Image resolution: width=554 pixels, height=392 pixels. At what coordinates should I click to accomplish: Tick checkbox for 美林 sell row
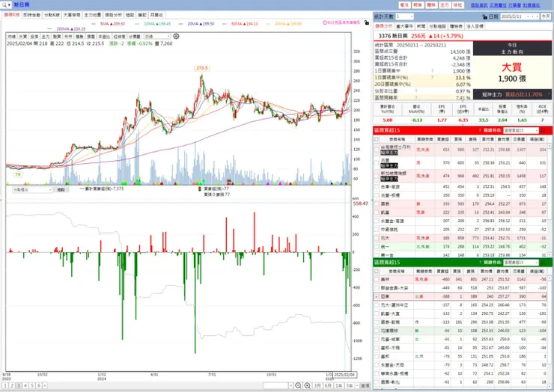(x=377, y=279)
